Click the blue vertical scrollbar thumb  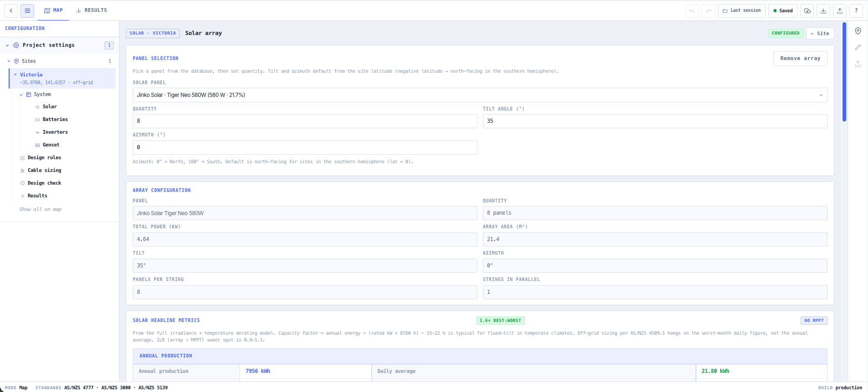tap(844, 72)
